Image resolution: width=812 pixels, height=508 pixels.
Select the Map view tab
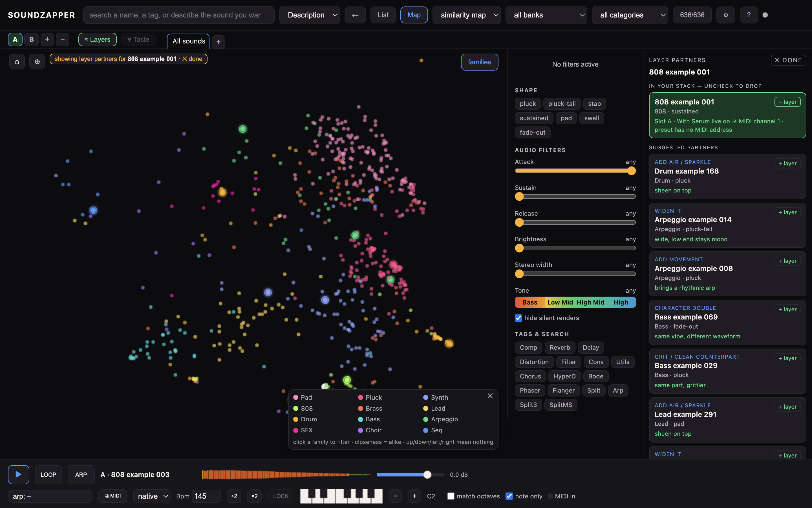pyautogui.click(x=414, y=15)
